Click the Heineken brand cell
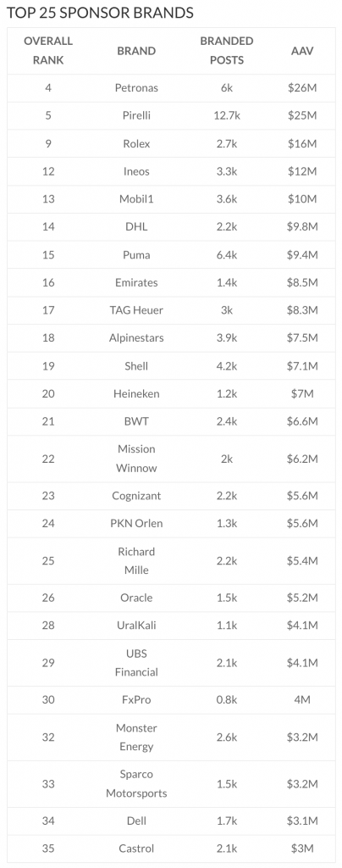 click(136, 393)
